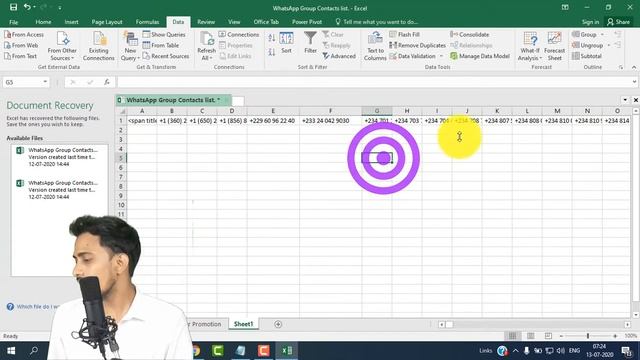Expand the Group dropdown arrow
Viewport: 640px width, 360px height.
coord(602,35)
